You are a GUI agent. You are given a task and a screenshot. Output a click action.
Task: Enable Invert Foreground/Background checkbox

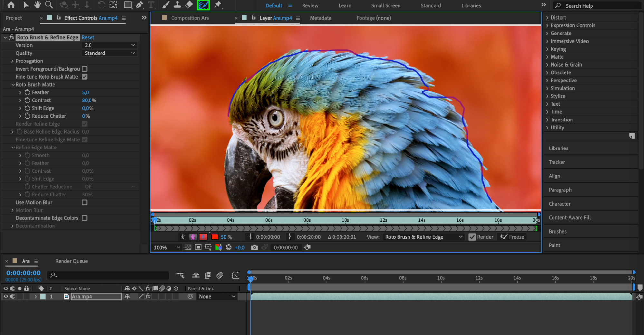(x=85, y=69)
